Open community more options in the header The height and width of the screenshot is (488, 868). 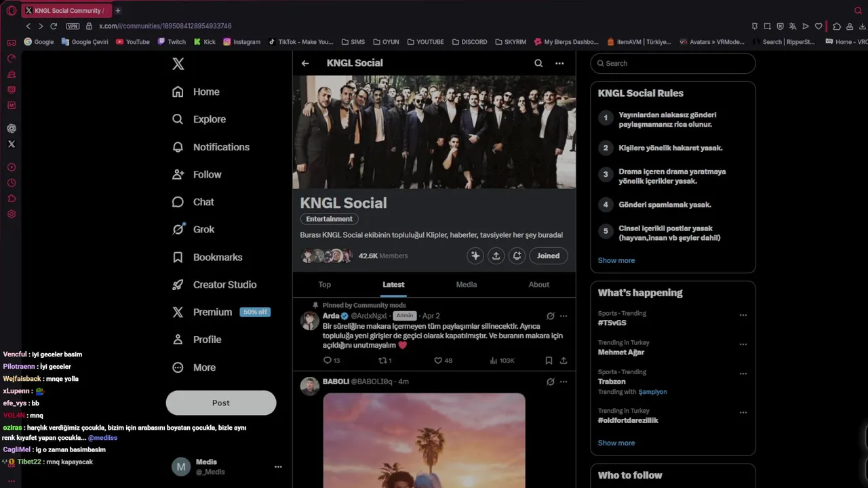[559, 63]
